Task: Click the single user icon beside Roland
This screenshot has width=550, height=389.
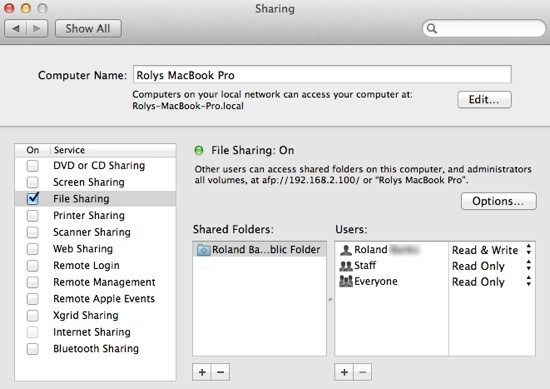Action: 346,250
